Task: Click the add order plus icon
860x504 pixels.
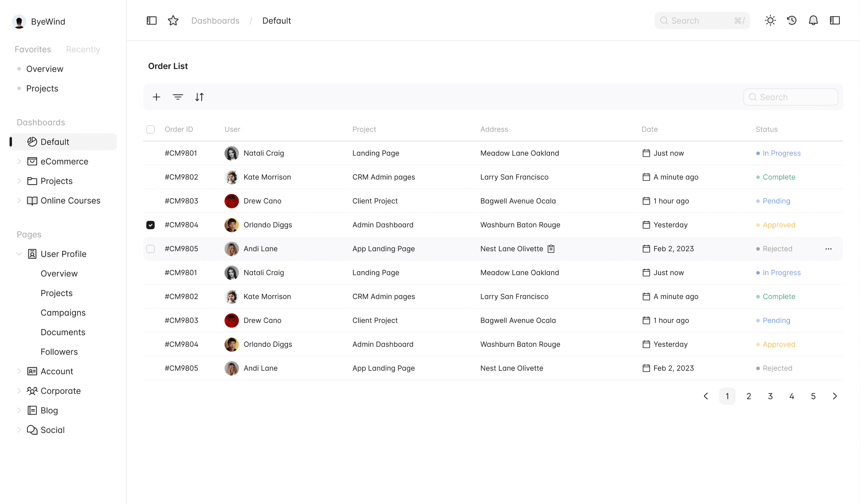Action: point(156,97)
